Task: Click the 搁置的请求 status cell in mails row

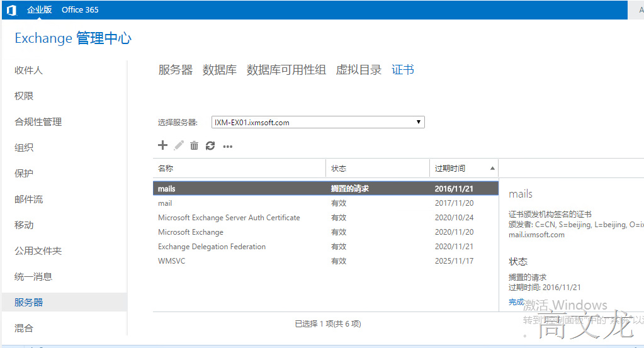Action: pyautogui.click(x=350, y=188)
